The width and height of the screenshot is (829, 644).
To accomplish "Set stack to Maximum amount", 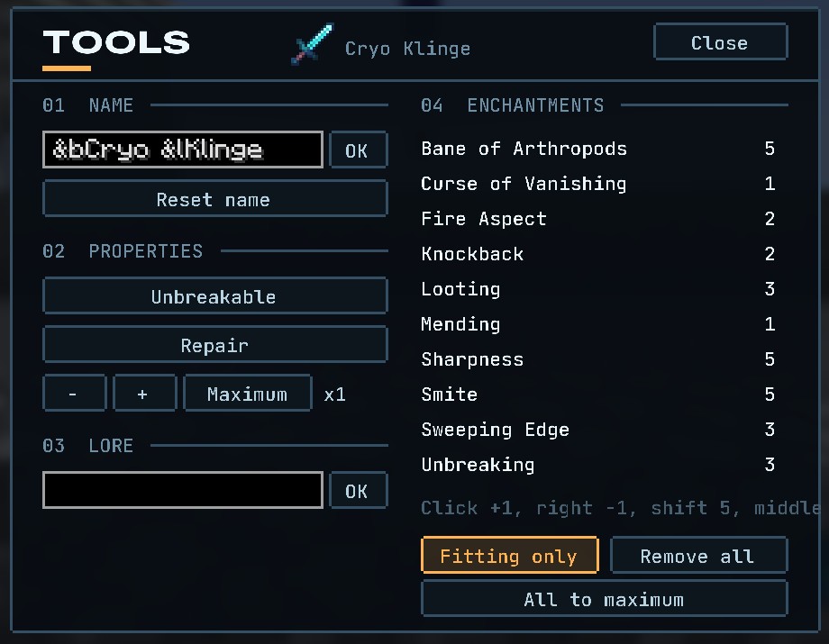I will [x=248, y=393].
